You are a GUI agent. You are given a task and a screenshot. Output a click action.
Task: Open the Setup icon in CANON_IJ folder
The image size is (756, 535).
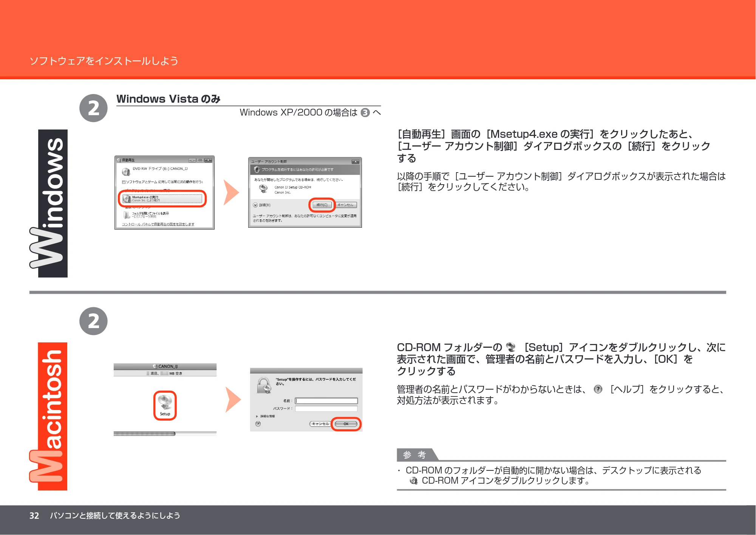click(165, 405)
